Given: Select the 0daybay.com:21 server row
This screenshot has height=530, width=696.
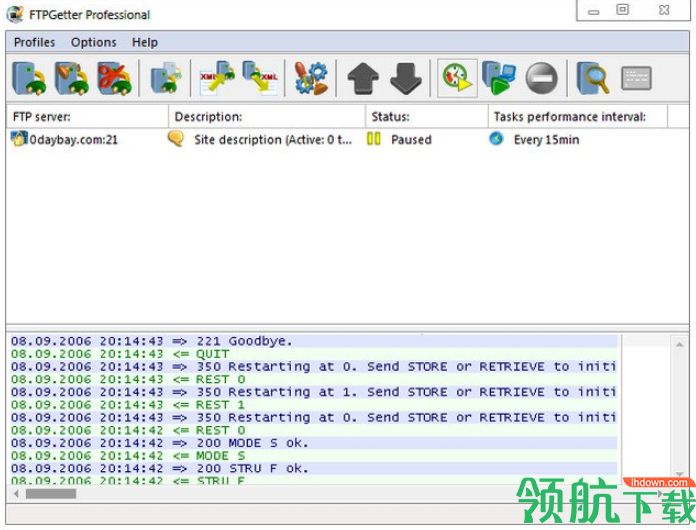Looking at the screenshot, I should click(348, 139).
